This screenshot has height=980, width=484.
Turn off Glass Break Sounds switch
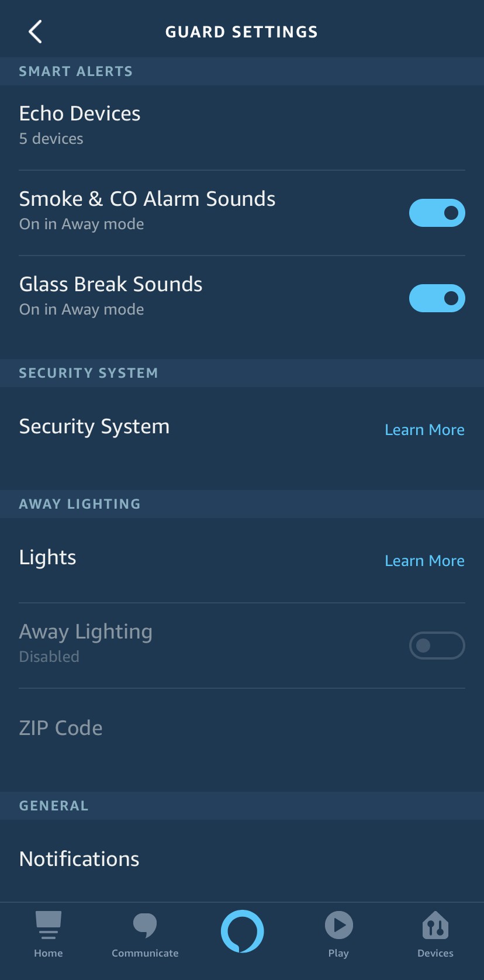437,298
